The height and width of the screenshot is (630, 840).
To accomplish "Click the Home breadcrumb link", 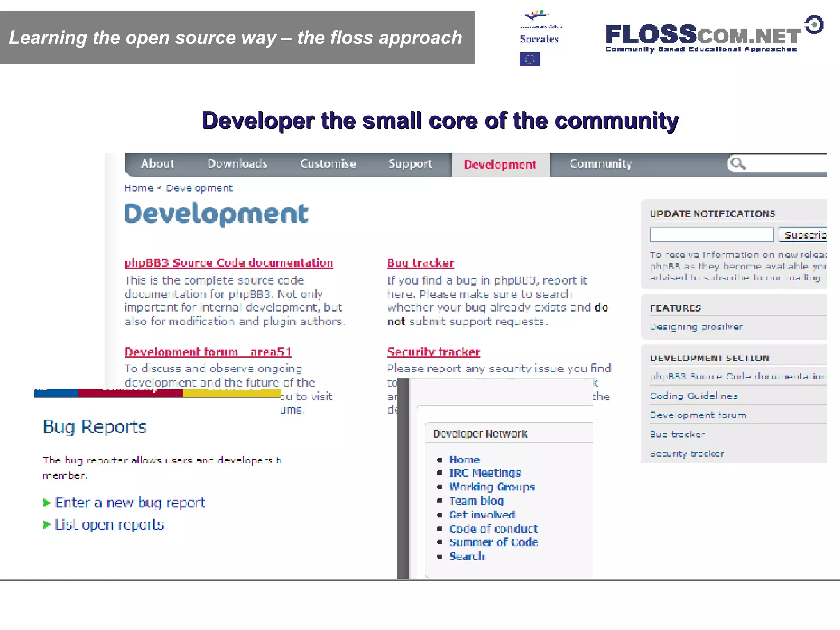I will coord(139,188).
